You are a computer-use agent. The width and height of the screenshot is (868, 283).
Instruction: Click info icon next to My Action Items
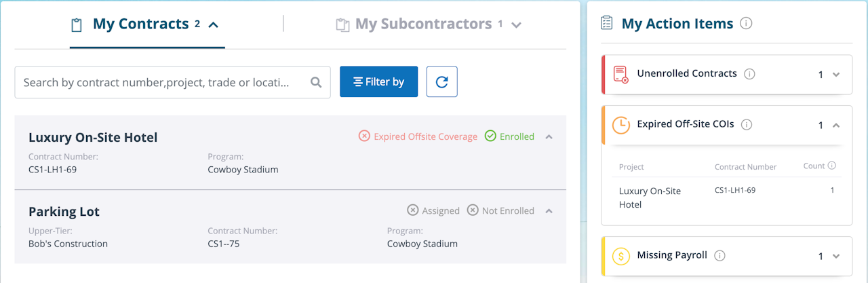[x=746, y=24]
